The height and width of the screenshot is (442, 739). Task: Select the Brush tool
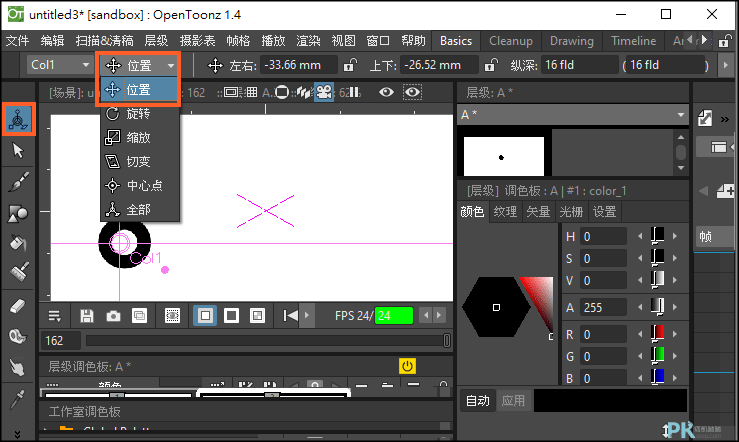[x=18, y=181]
